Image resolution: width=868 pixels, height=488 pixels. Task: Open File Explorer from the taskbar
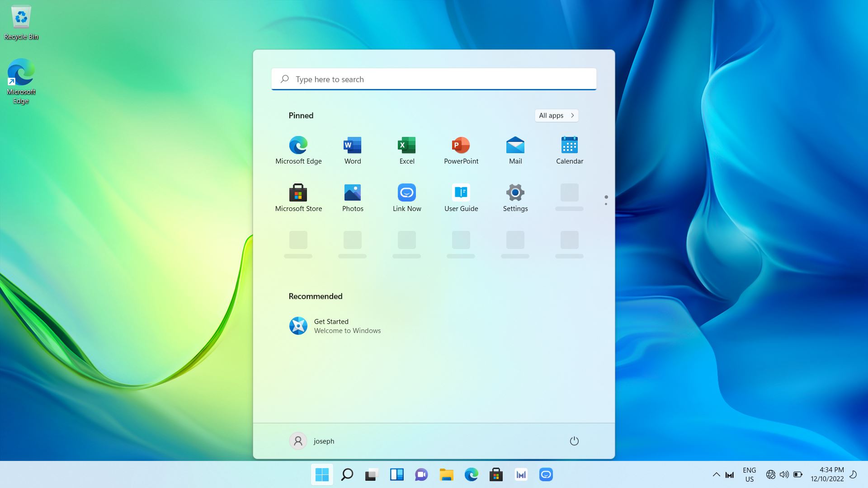[446, 474]
